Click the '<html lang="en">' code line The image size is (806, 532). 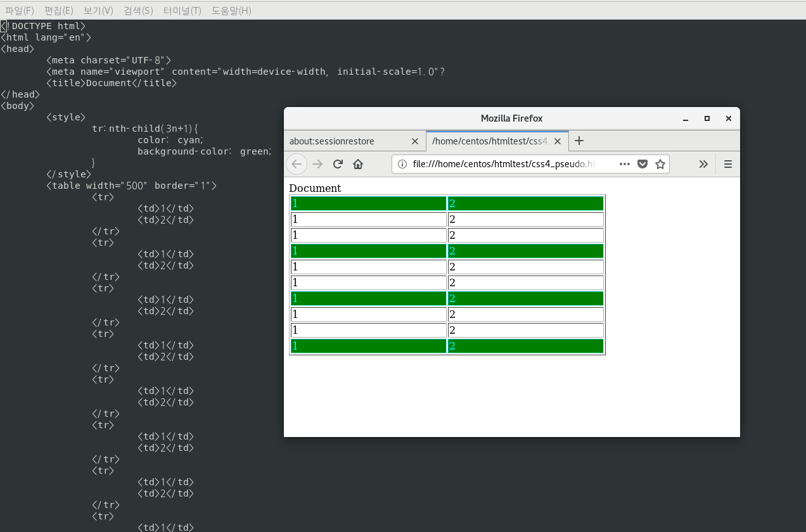tap(46, 37)
